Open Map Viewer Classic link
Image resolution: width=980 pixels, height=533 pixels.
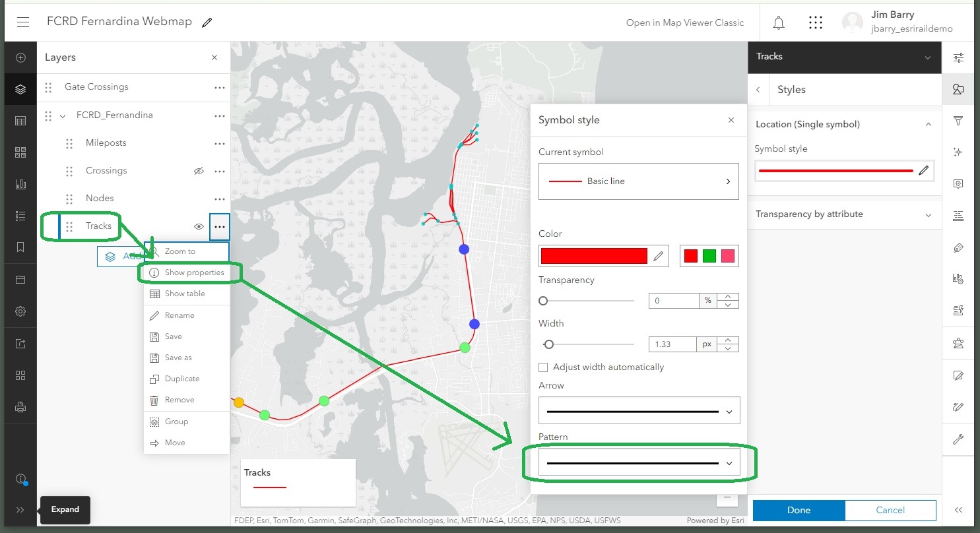(x=685, y=22)
